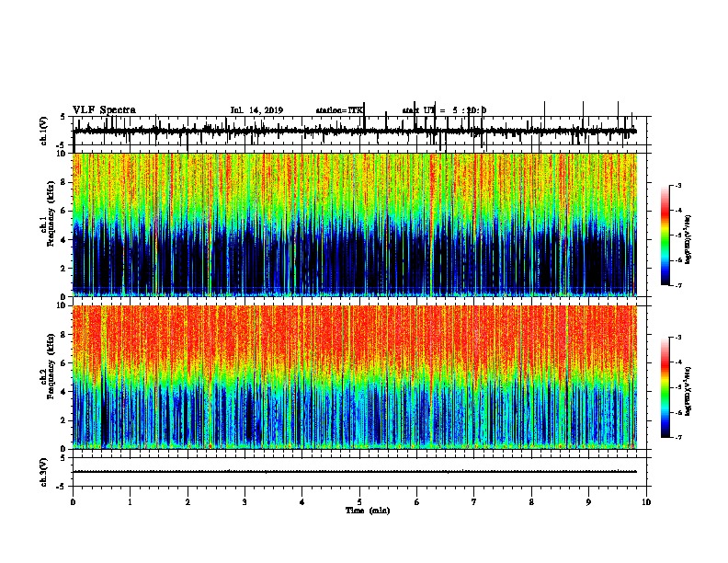Click time axis tick label '7'
Screen dimensions: 728x563
point(474,502)
